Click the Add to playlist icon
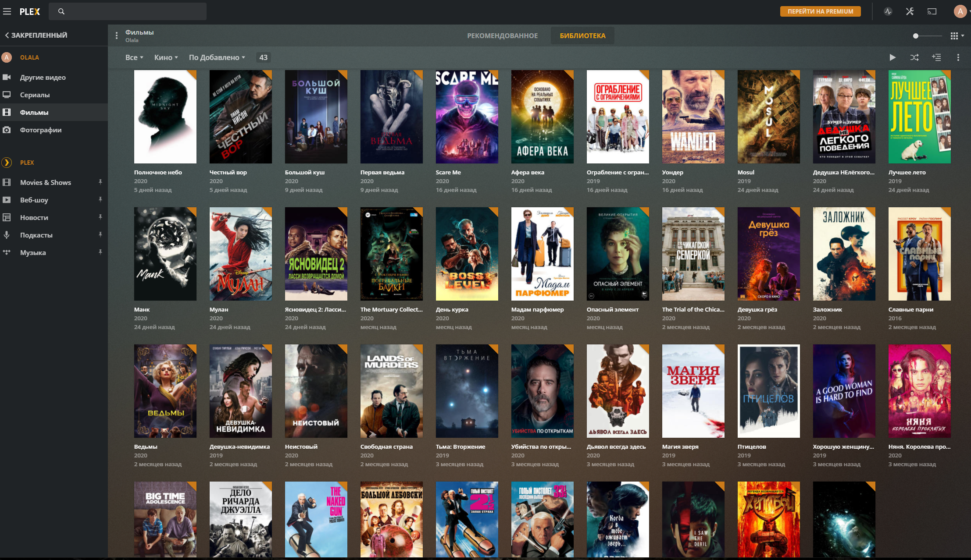The image size is (971, 560). pyautogui.click(x=936, y=57)
